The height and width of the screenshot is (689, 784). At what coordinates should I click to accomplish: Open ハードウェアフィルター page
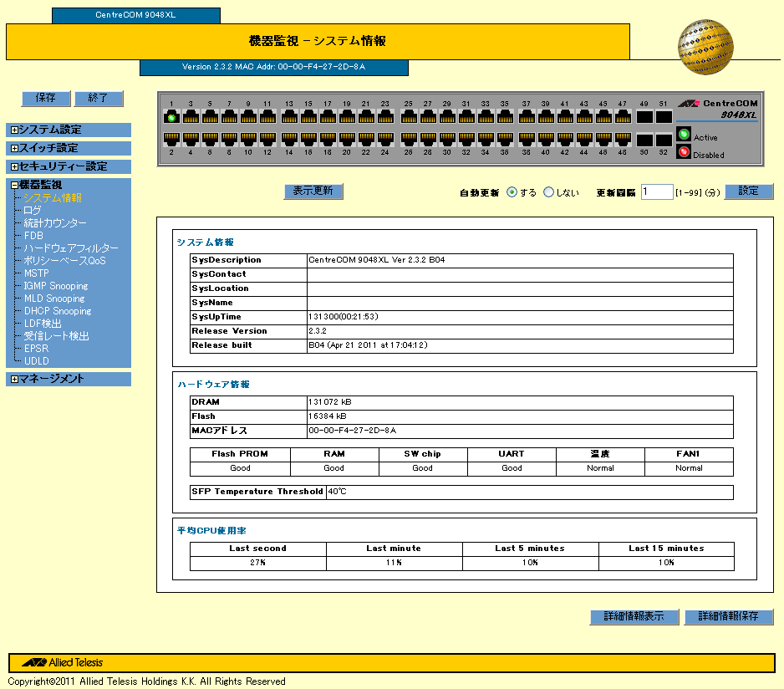pos(71,248)
